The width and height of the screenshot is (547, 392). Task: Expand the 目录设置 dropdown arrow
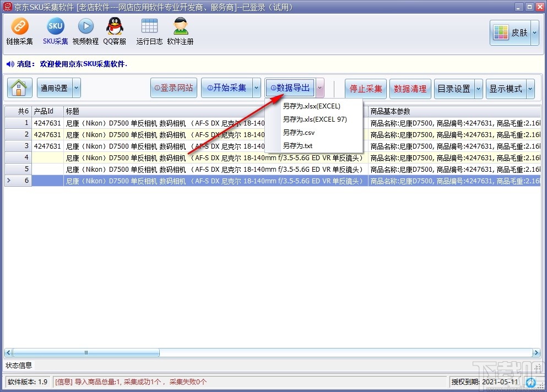point(479,89)
